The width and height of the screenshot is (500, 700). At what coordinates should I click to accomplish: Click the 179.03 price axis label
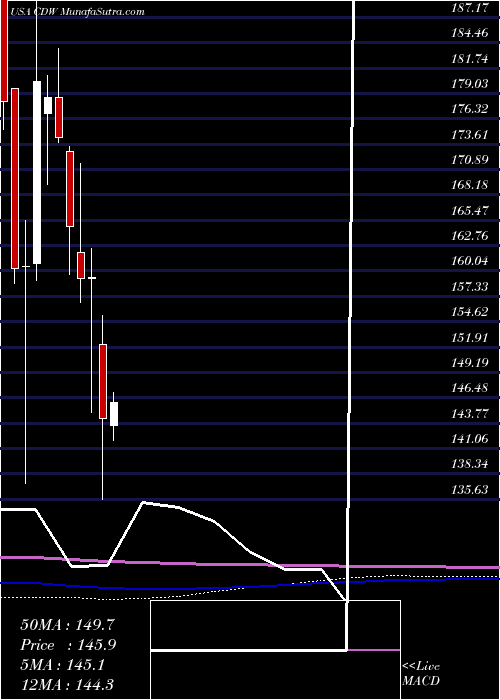[468, 84]
